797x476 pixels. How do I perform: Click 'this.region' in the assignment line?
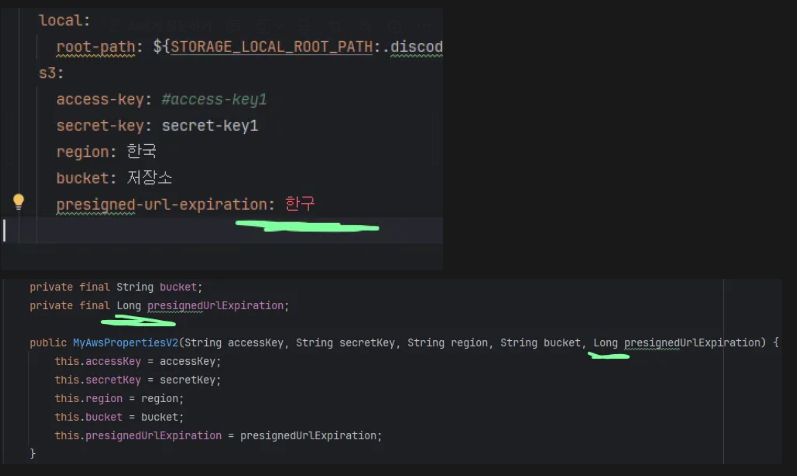88,399
